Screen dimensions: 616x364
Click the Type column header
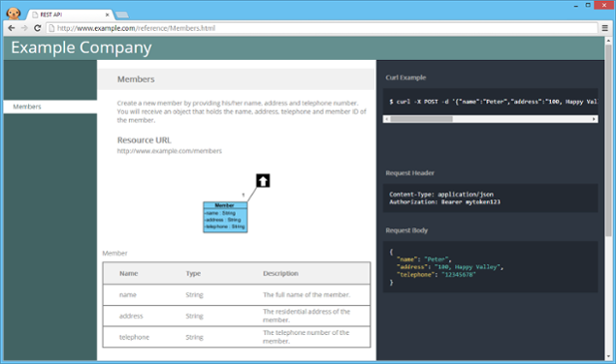pos(193,273)
